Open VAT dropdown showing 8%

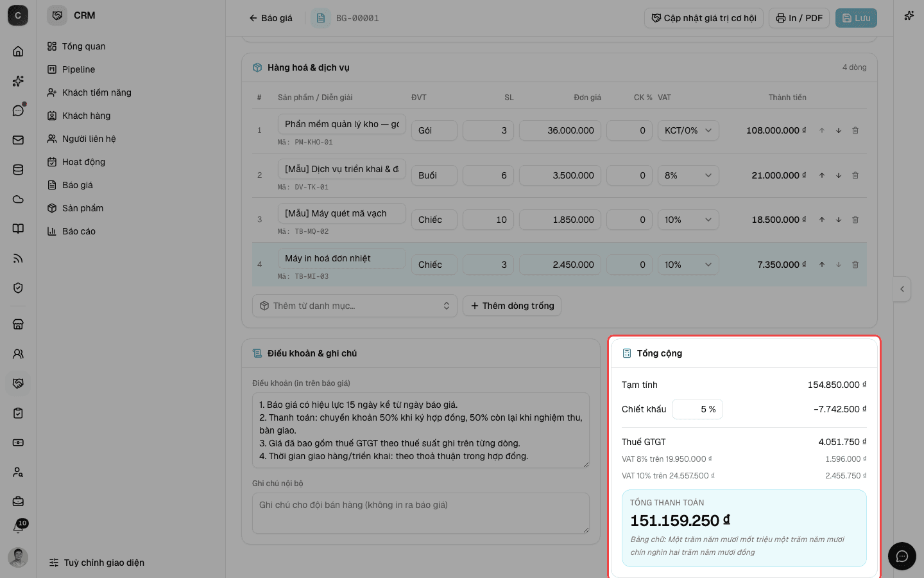coord(688,175)
